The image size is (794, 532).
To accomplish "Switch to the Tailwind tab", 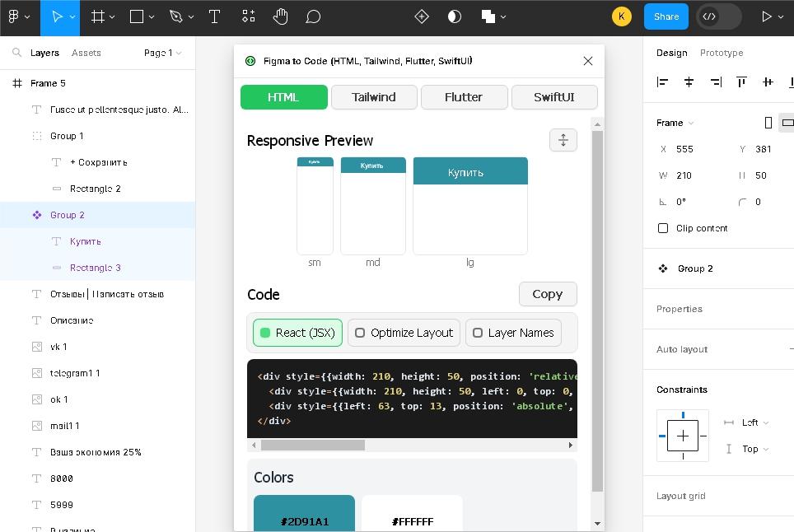I will (374, 97).
